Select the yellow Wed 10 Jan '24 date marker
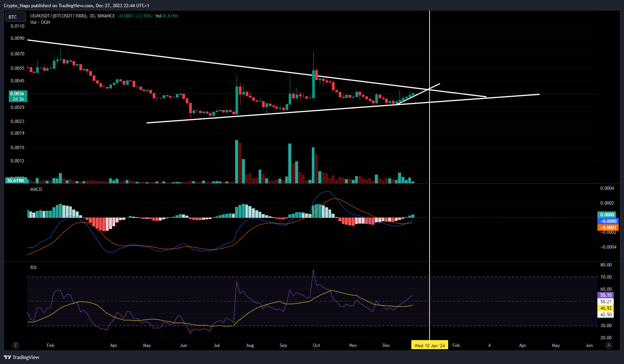The height and width of the screenshot is (364, 624). pyautogui.click(x=430, y=345)
